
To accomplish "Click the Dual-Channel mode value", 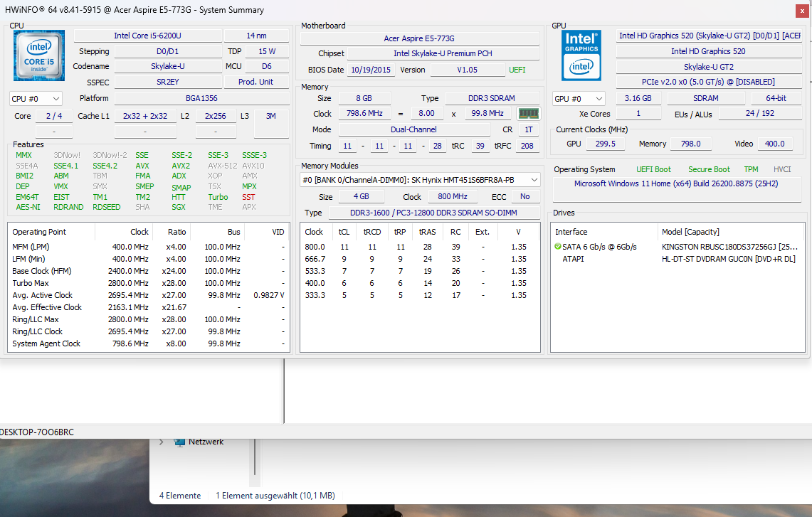I will 413,129.
